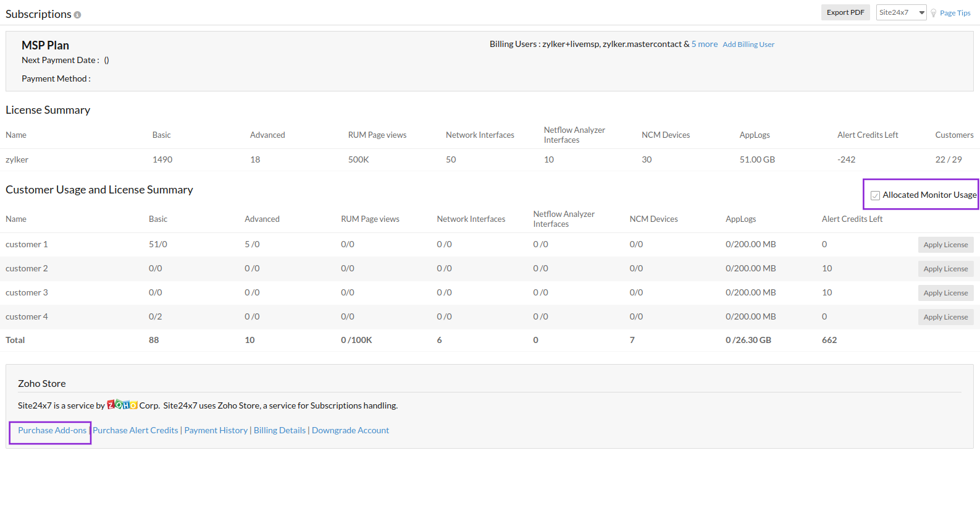Screen dimensions: 980x513
Task: Click customer 1 name cell
Action: [x=27, y=244]
